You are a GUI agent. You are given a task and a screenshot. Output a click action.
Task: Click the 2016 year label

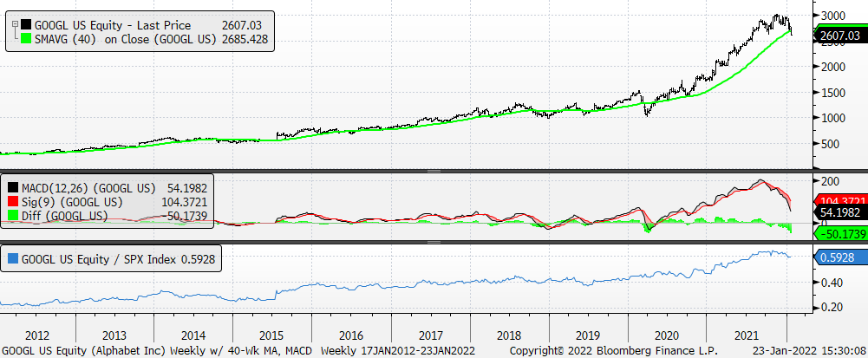tap(351, 335)
